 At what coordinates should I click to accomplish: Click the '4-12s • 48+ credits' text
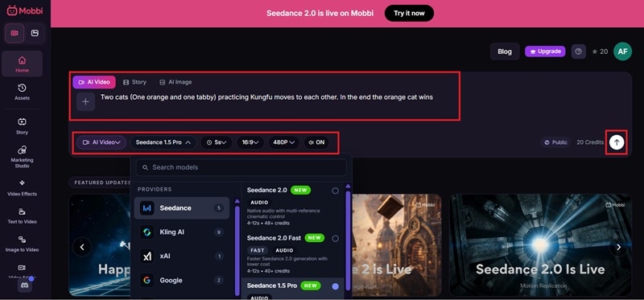(x=268, y=224)
